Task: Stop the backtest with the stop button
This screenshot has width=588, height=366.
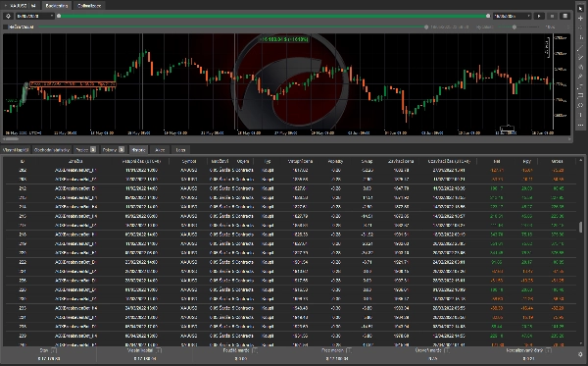Action: point(552,16)
